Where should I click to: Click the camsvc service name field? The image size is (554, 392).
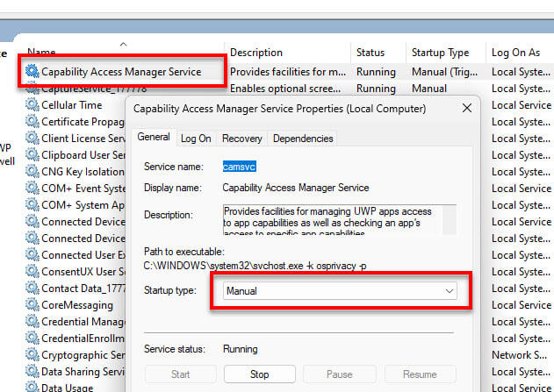pos(239,167)
